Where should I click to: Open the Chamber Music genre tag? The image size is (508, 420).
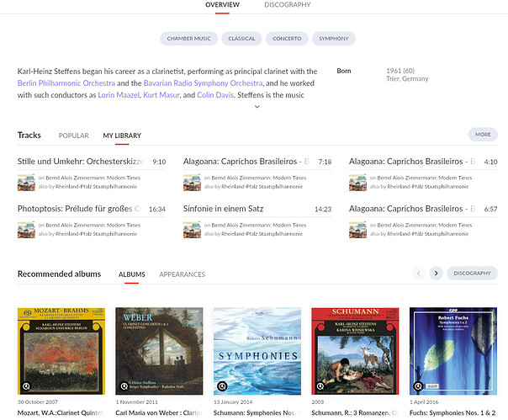coord(189,39)
